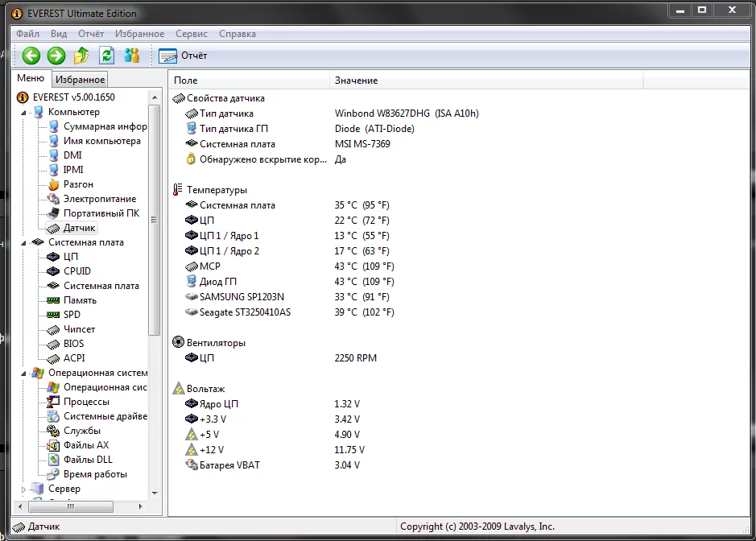Click the SAMSUNG SP1203N drive icon

click(192, 296)
